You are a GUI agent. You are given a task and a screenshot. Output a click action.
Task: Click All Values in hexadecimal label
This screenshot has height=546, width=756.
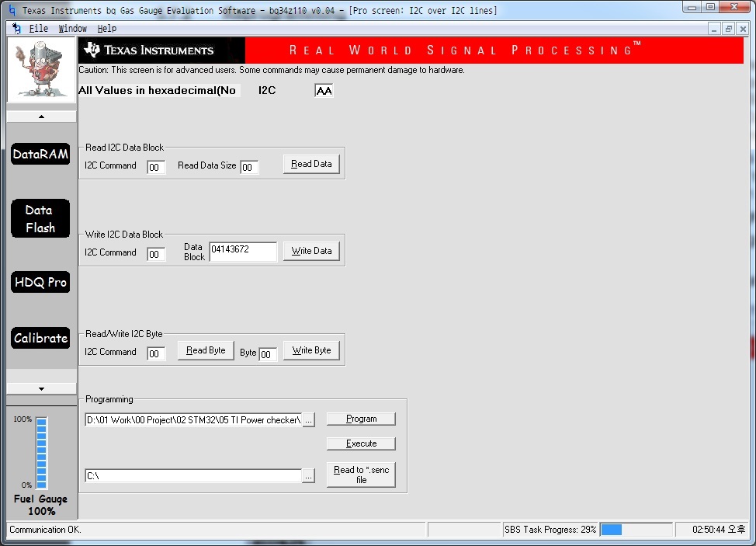[158, 90]
